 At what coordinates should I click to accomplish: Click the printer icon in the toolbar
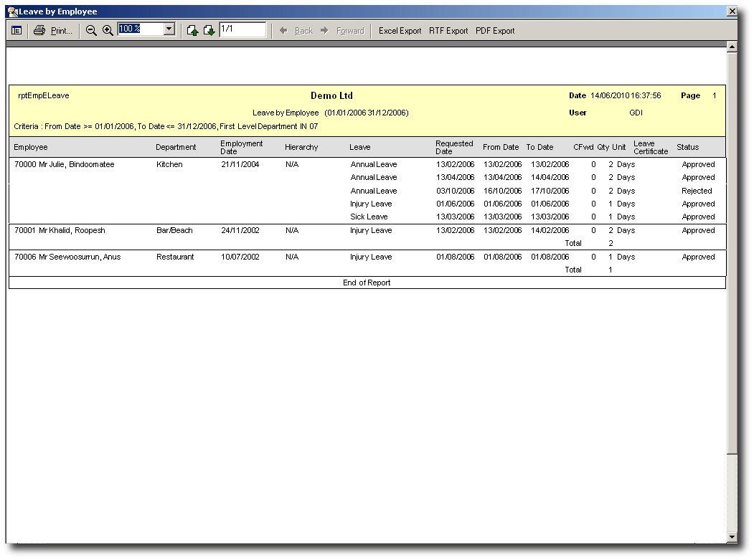39,31
